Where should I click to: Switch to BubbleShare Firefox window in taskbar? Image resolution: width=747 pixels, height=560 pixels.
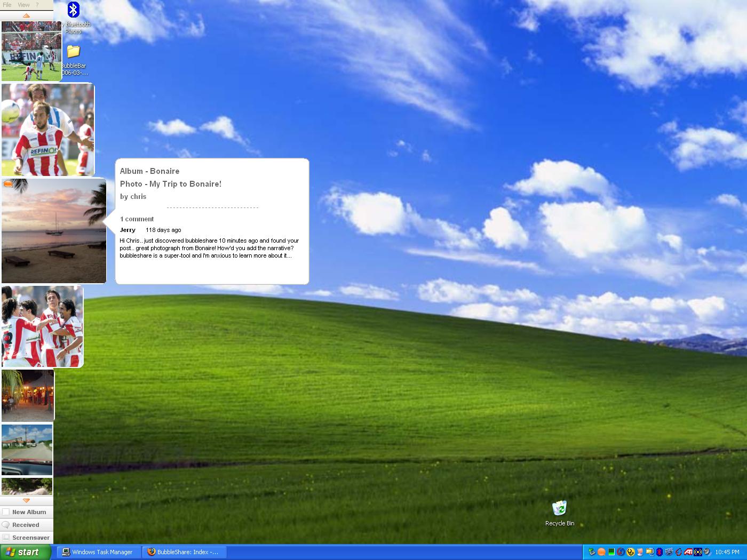coord(184,552)
